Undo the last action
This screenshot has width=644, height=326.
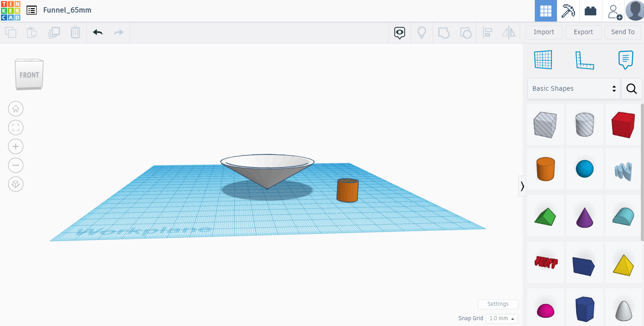pyautogui.click(x=97, y=32)
